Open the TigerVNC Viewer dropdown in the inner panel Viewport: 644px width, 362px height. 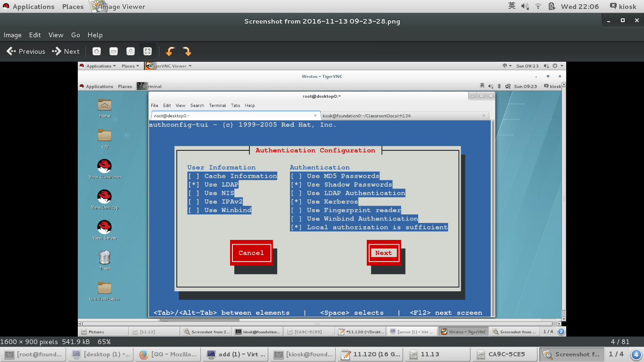168,66
